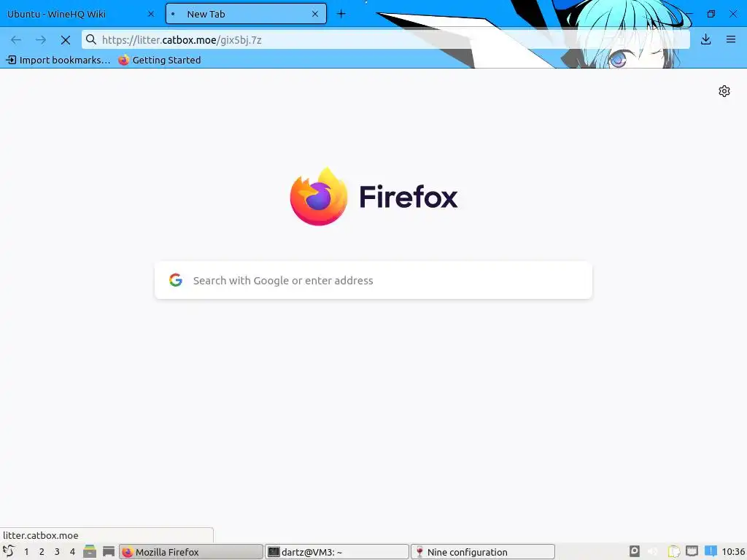Open the blue notification tray icon
Screen dimensions: 747x560
point(711,551)
